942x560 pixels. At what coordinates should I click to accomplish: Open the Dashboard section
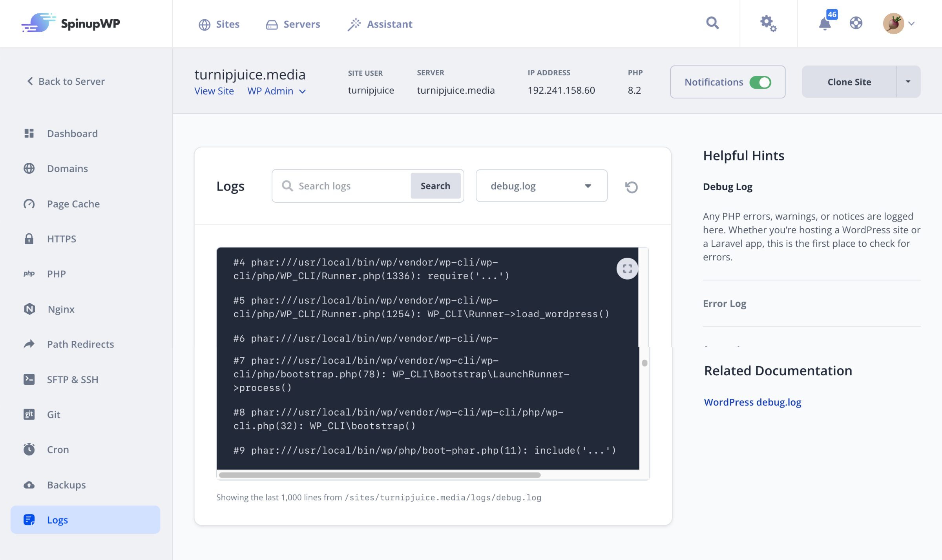(72, 133)
